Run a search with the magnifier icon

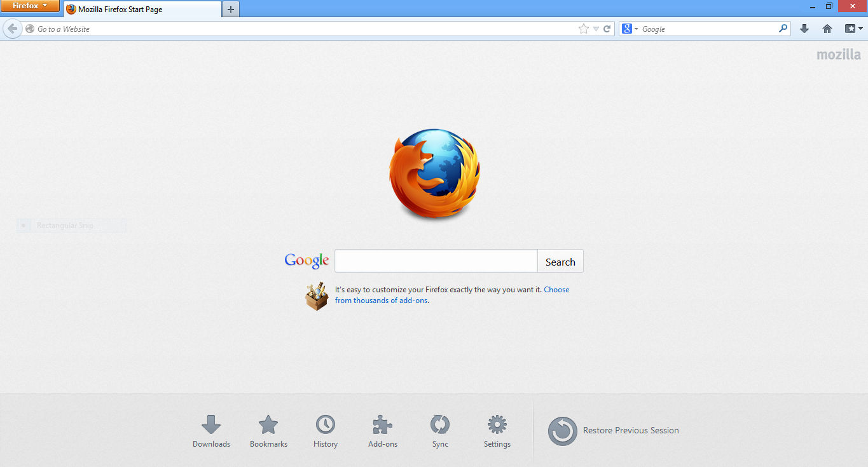click(x=783, y=29)
